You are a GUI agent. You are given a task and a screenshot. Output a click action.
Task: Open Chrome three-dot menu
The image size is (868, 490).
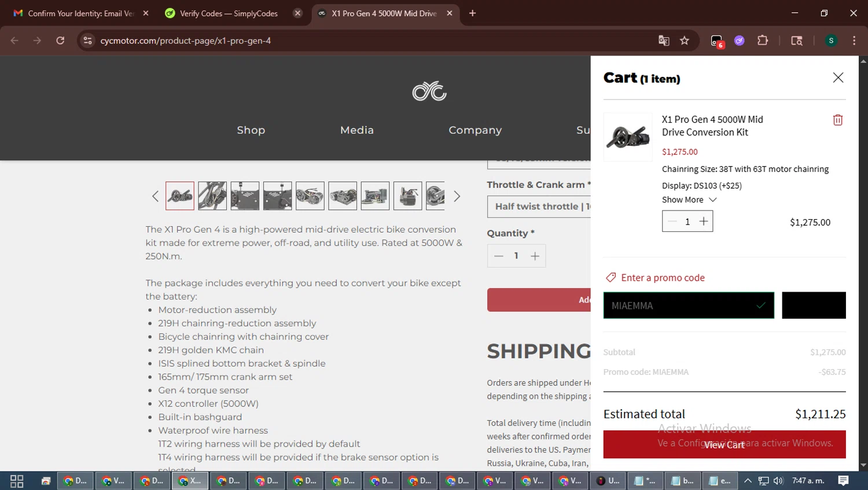(854, 40)
